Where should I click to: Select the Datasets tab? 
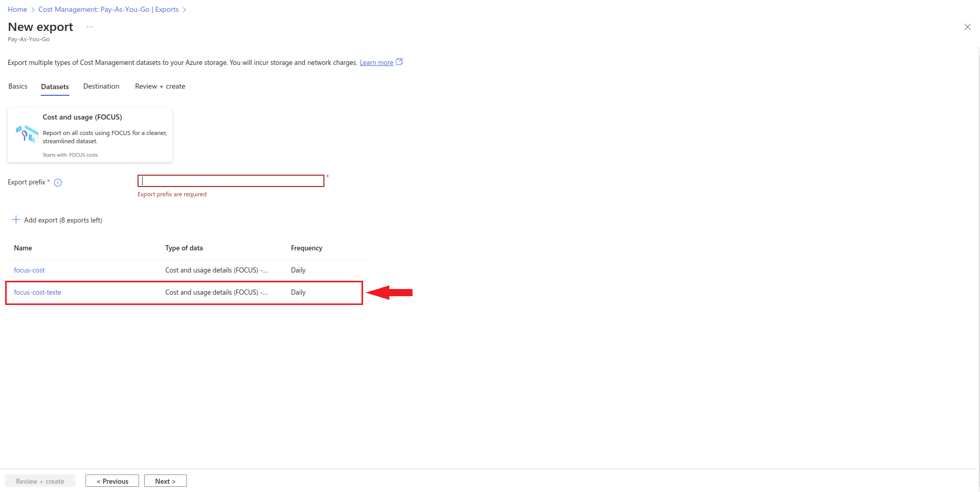(55, 87)
